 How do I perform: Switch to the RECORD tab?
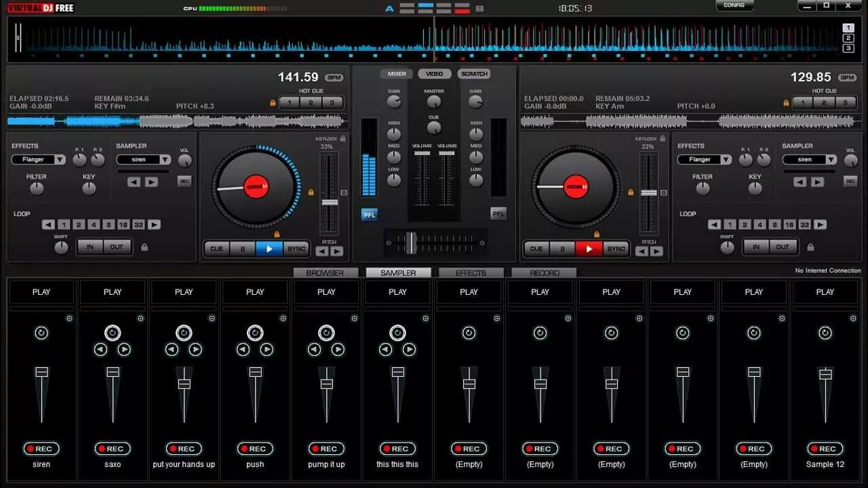tap(544, 272)
